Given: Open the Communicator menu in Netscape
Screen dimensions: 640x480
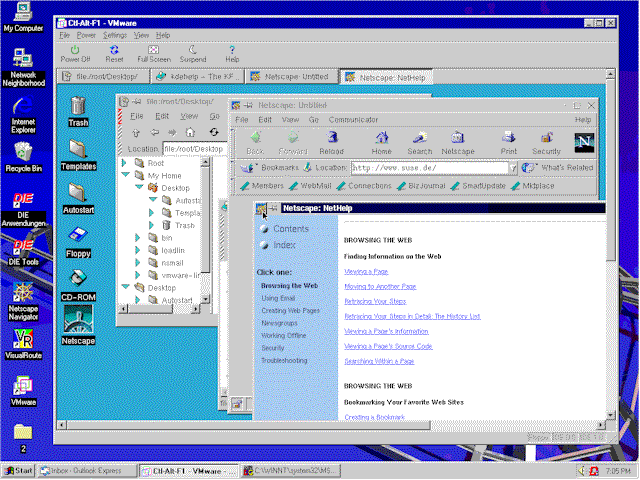Looking at the screenshot, I should pyautogui.click(x=353, y=120).
